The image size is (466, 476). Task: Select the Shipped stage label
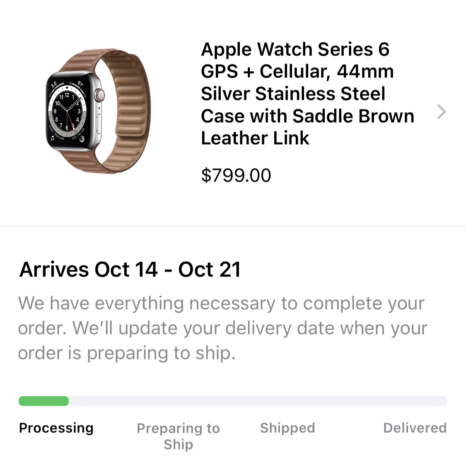click(287, 428)
